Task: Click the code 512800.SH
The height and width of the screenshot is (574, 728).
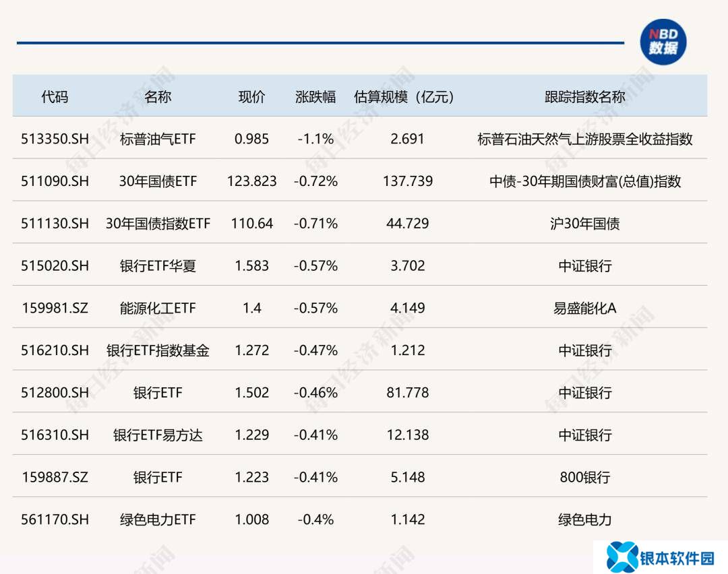Action: point(55,393)
